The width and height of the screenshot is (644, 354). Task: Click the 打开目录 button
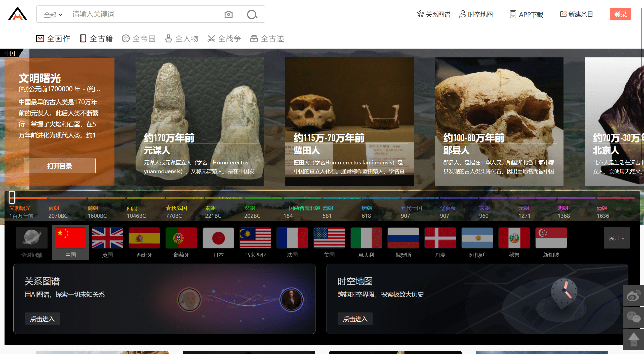click(x=60, y=166)
